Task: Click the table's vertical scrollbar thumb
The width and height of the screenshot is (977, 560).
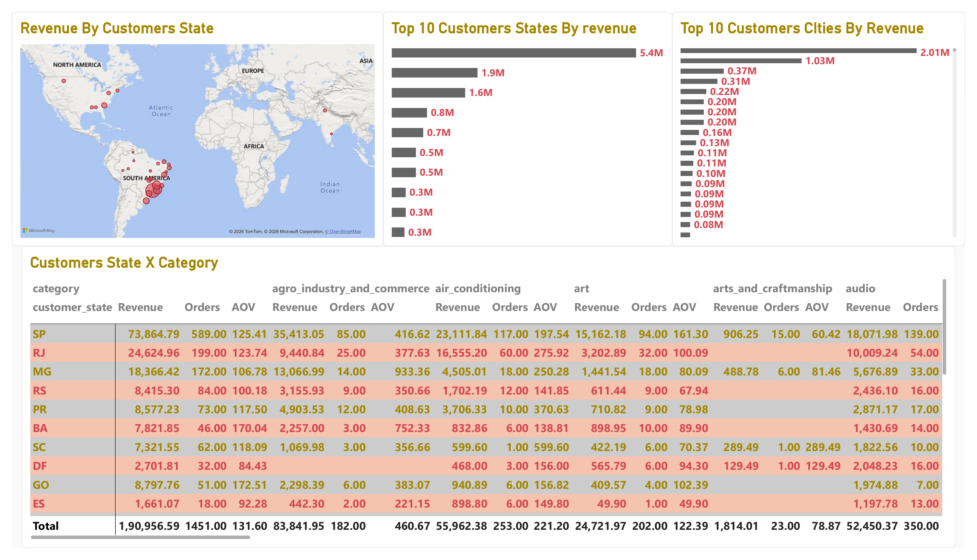Action: pos(944,327)
